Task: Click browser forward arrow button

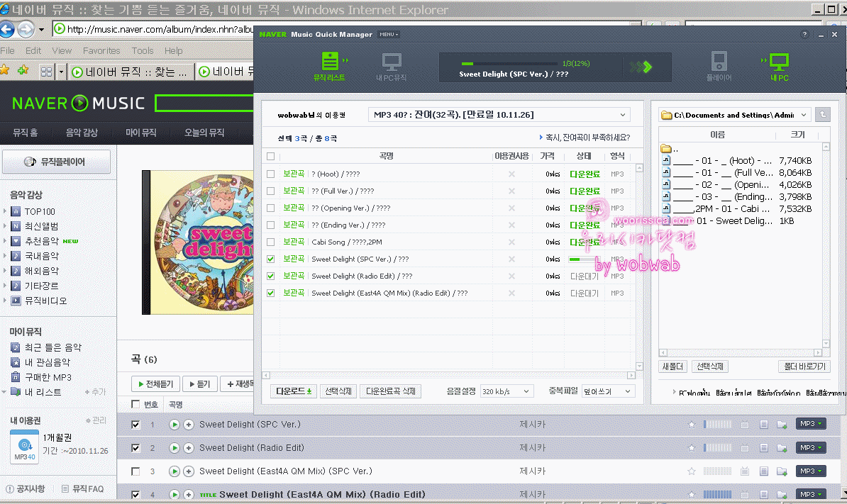Action: (x=26, y=29)
